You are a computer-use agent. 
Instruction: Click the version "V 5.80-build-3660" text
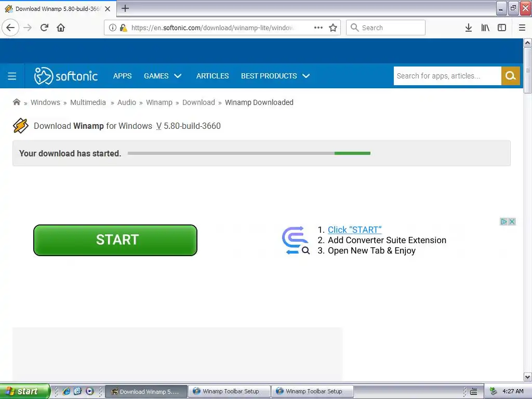(188, 126)
